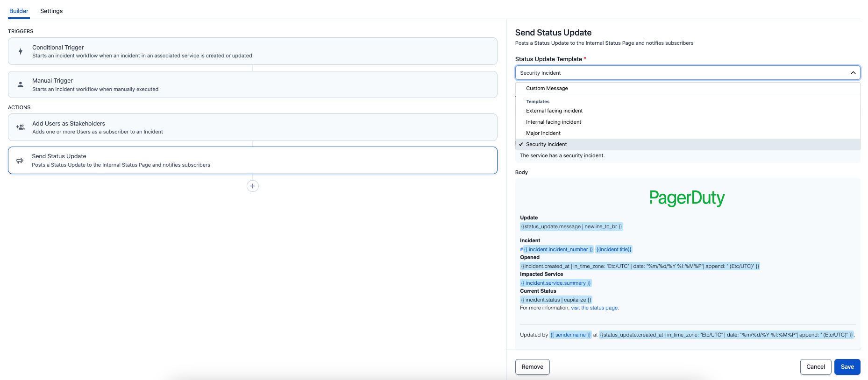Click the incident.title variable token
The image size is (868, 380).
click(x=614, y=249)
